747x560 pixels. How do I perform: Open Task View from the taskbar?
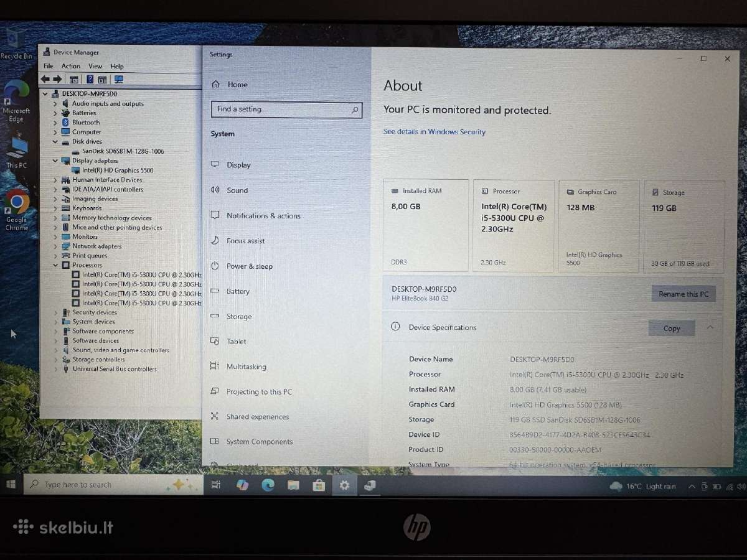(216, 485)
